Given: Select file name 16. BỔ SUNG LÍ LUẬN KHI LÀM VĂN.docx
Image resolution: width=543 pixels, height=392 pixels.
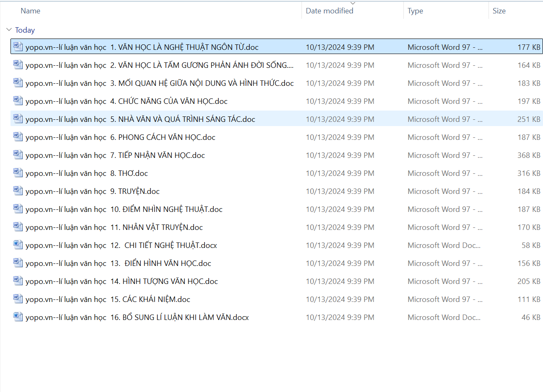Looking at the screenshot, I should (x=137, y=317).
